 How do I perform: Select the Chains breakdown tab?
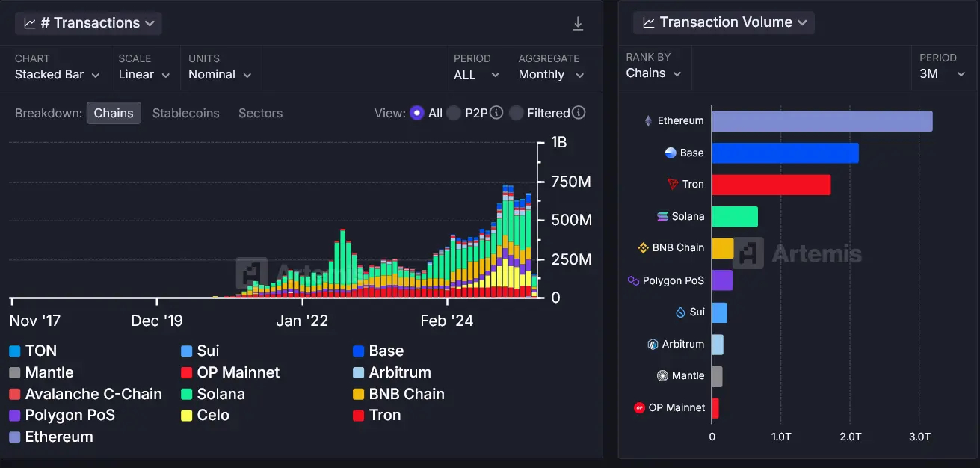pos(114,113)
